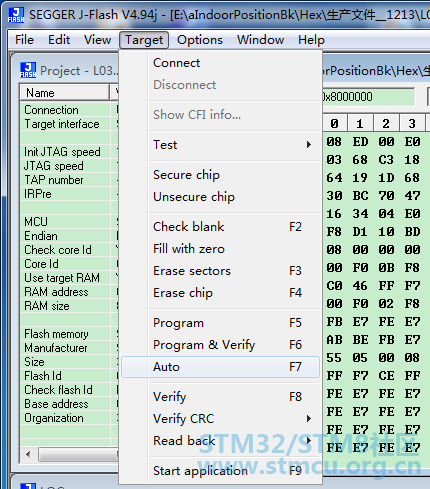Screen dimensions: 430x489
Task: Choose Verify (F8)
Action: click(221, 397)
